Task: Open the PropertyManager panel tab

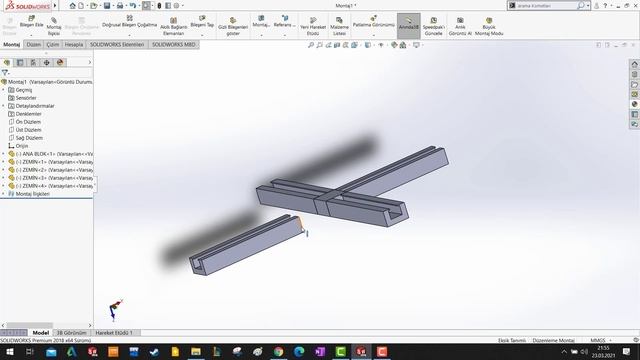Action: pyautogui.click(x=20, y=62)
